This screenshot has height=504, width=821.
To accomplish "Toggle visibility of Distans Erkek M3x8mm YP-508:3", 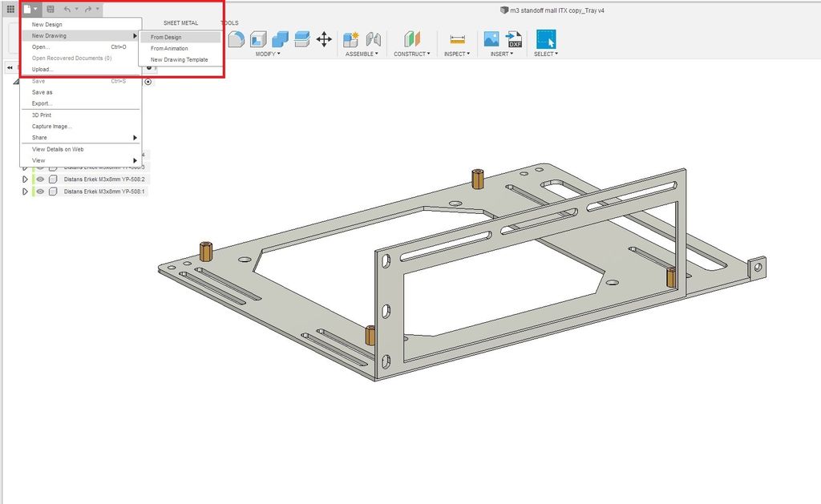I will click(x=41, y=167).
